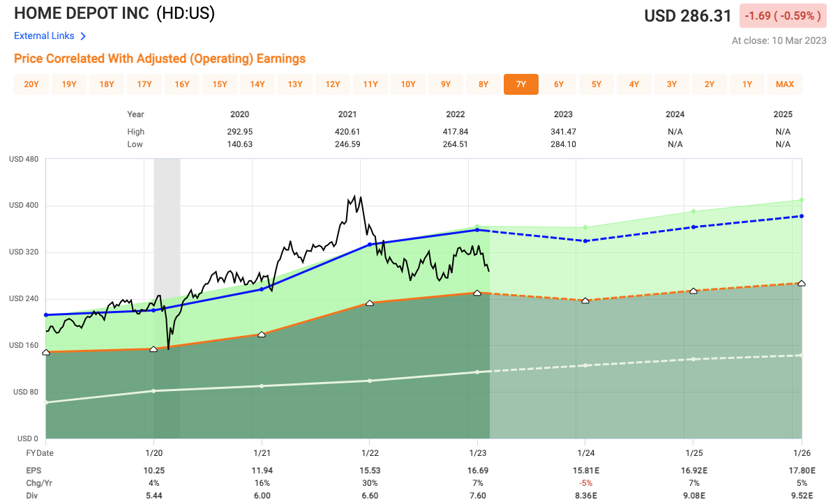
Task: Click the 1/20 marker on orange line
Action: (x=153, y=349)
